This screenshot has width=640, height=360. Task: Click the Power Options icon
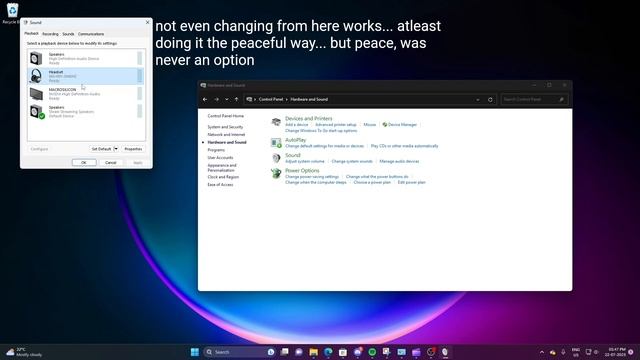pos(276,173)
